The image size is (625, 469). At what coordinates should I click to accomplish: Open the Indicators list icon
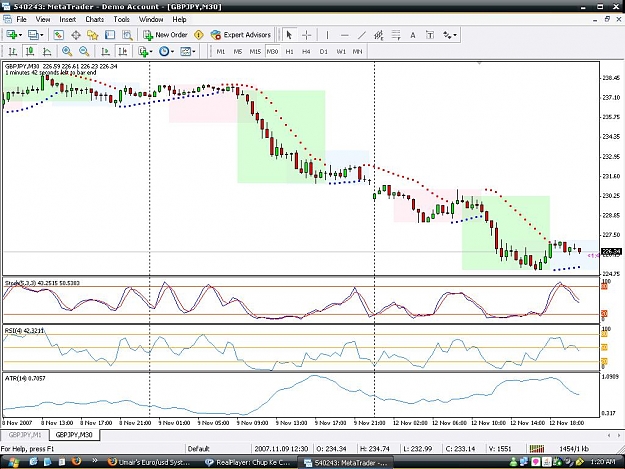point(143,51)
